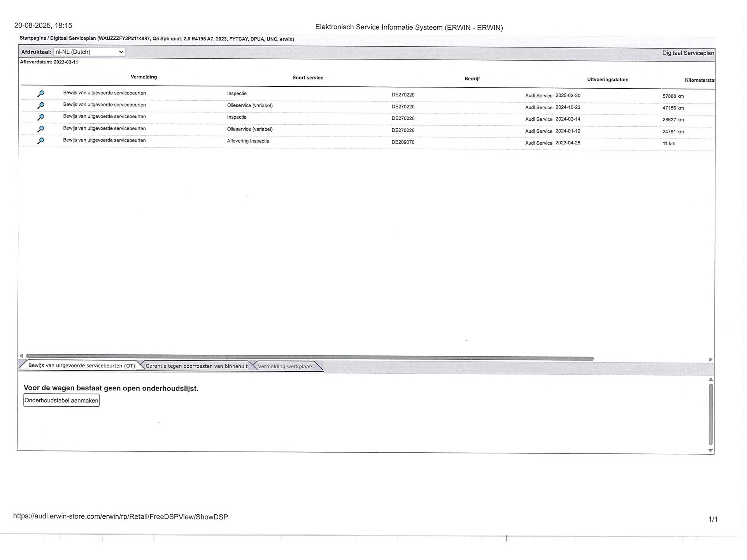Click the 28627 km cell
This screenshot has width=747, height=560.
tap(673, 120)
